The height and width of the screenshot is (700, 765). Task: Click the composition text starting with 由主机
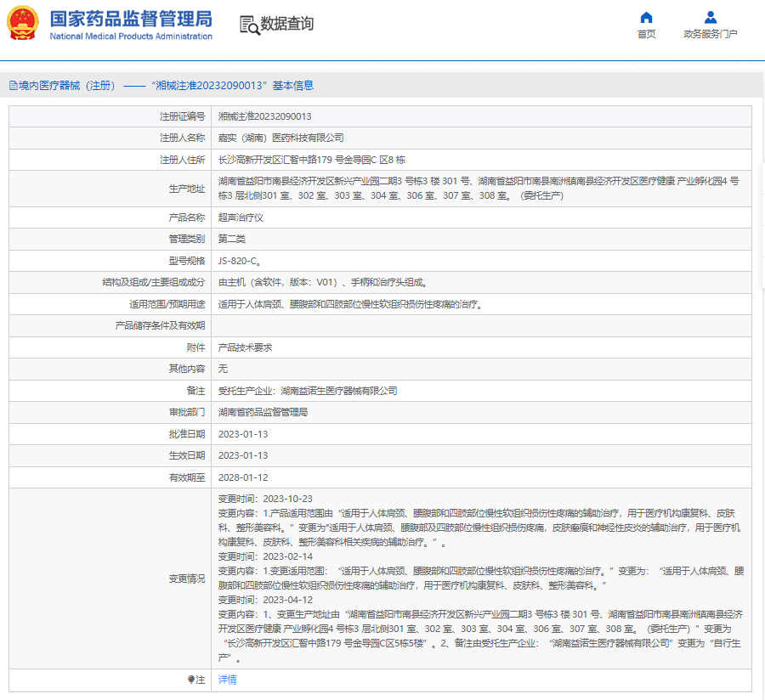[323, 282]
